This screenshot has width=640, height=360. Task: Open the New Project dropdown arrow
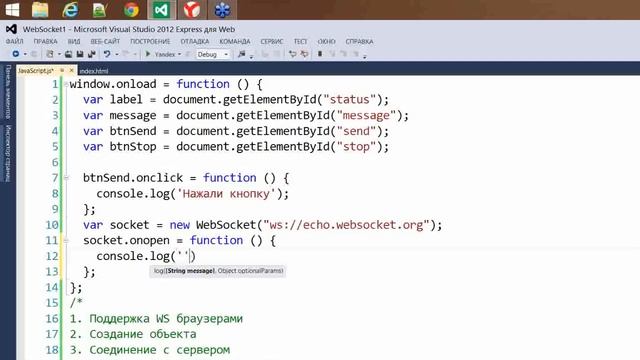click(59, 54)
